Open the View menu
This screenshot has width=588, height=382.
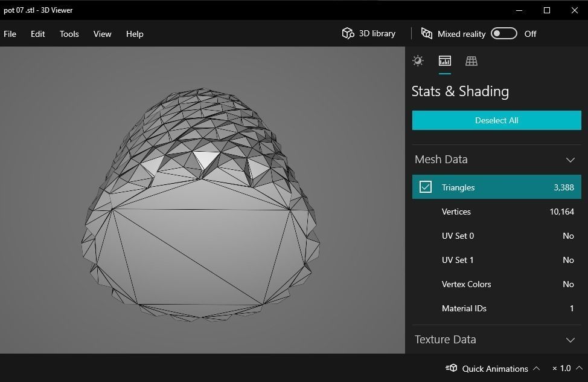coord(103,34)
